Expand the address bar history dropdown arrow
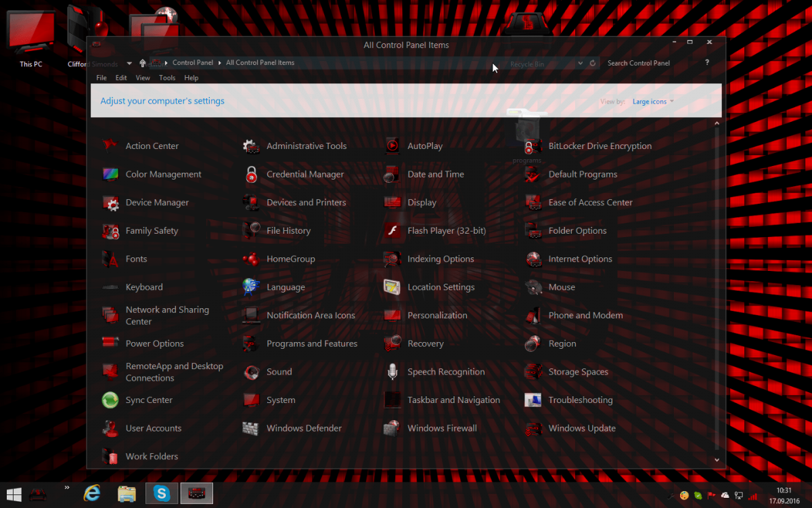812x508 pixels. 581,63
